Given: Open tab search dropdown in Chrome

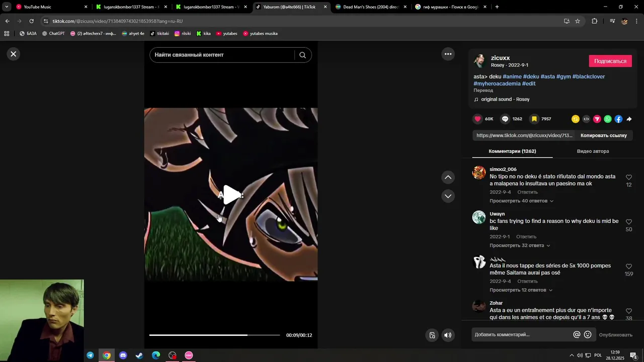Looking at the screenshot, I should [7, 7].
